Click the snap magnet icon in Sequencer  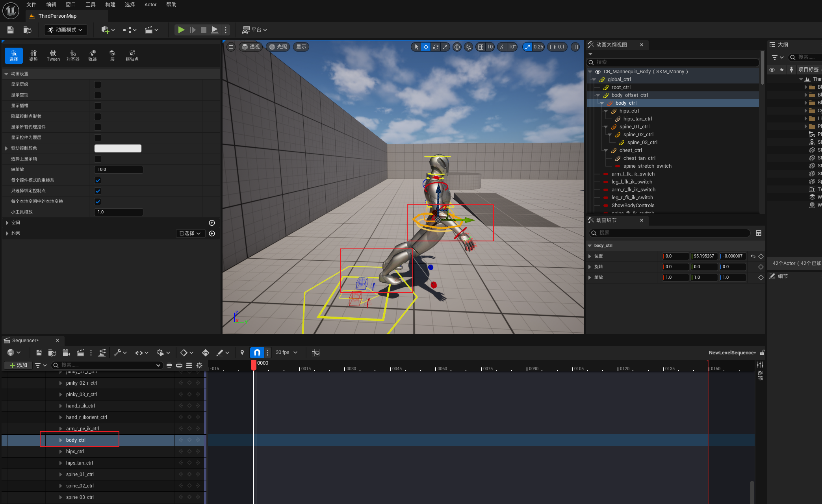(257, 352)
